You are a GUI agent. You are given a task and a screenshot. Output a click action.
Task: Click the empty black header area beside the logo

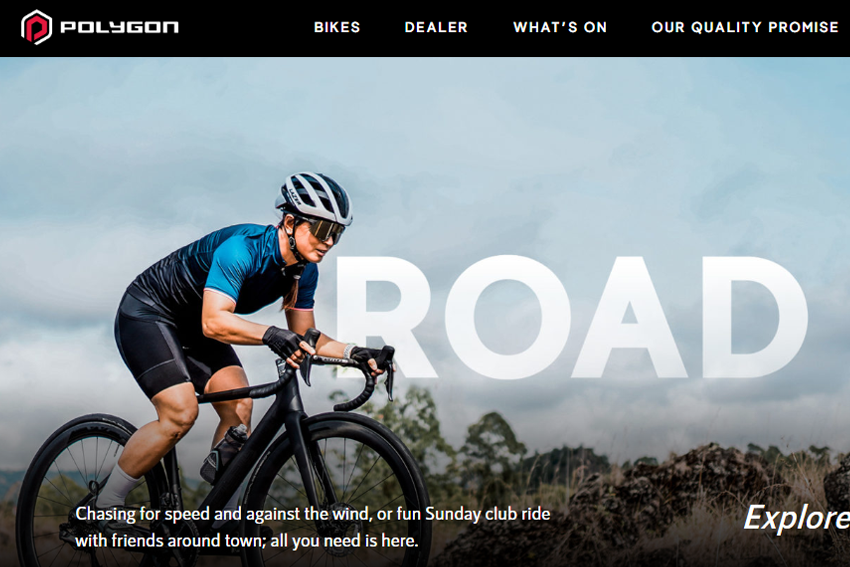pos(244,27)
